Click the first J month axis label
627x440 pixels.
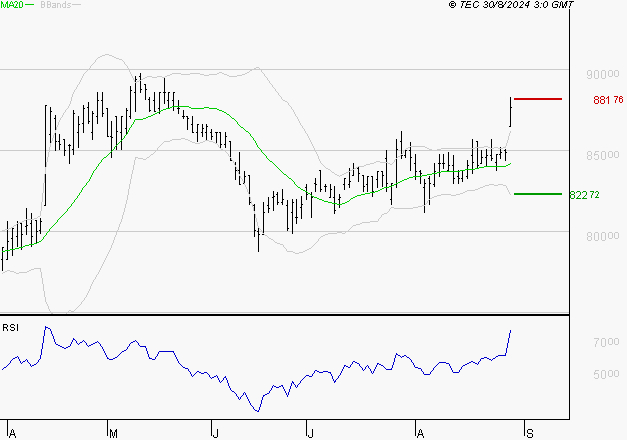pyautogui.click(x=215, y=434)
